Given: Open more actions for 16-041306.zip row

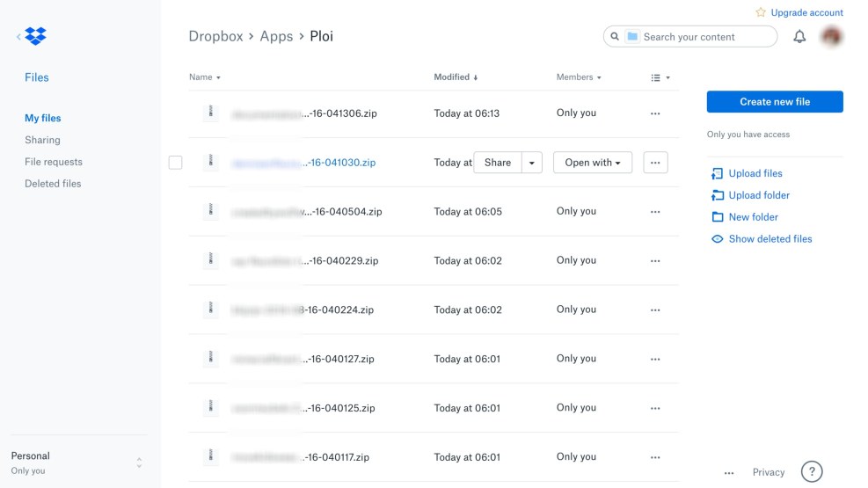Looking at the screenshot, I should pyautogui.click(x=655, y=113).
